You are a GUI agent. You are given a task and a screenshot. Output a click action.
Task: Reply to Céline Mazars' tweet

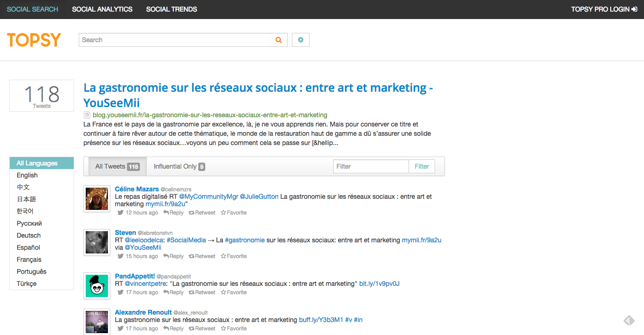pos(173,213)
